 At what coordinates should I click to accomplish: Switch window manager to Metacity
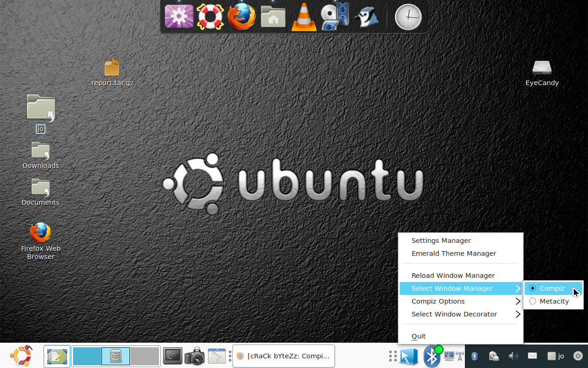click(554, 301)
